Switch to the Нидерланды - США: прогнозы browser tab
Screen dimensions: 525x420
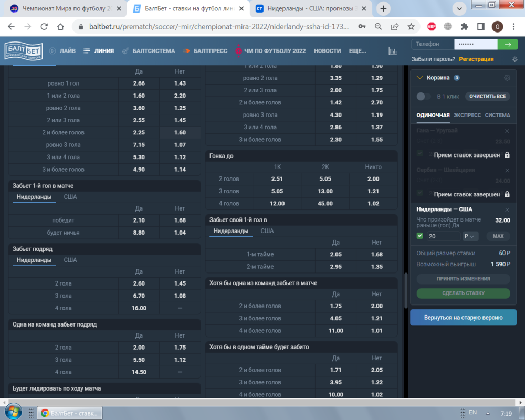click(x=311, y=9)
